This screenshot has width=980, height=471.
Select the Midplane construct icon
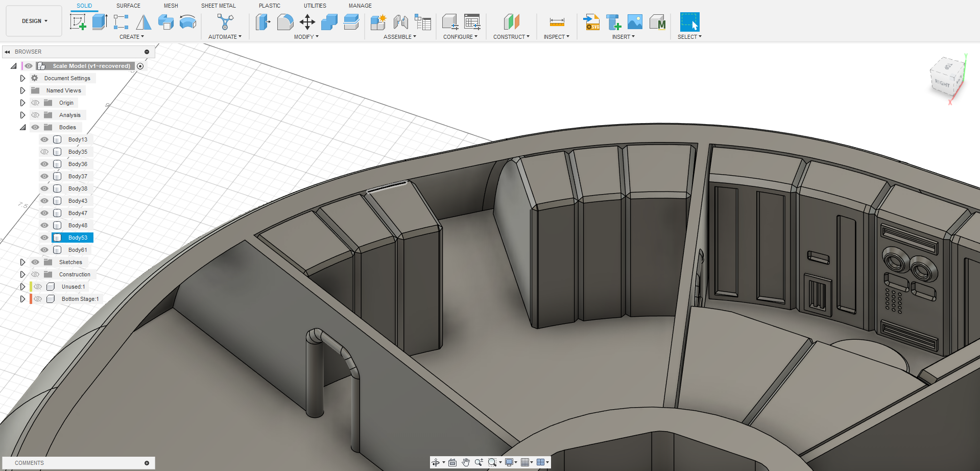click(x=511, y=21)
